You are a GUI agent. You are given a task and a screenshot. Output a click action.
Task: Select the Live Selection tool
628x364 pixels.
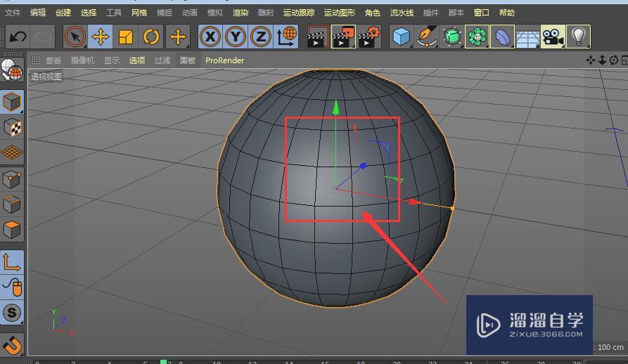click(x=75, y=37)
